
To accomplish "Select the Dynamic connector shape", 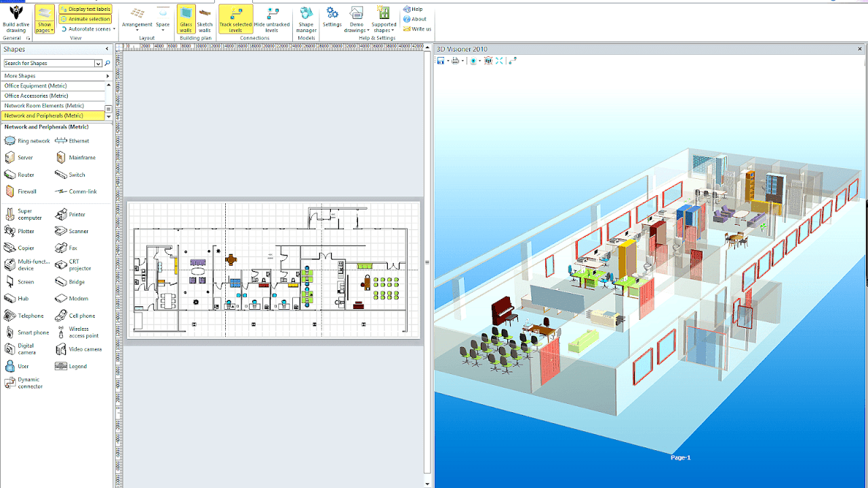I will click(x=24, y=383).
